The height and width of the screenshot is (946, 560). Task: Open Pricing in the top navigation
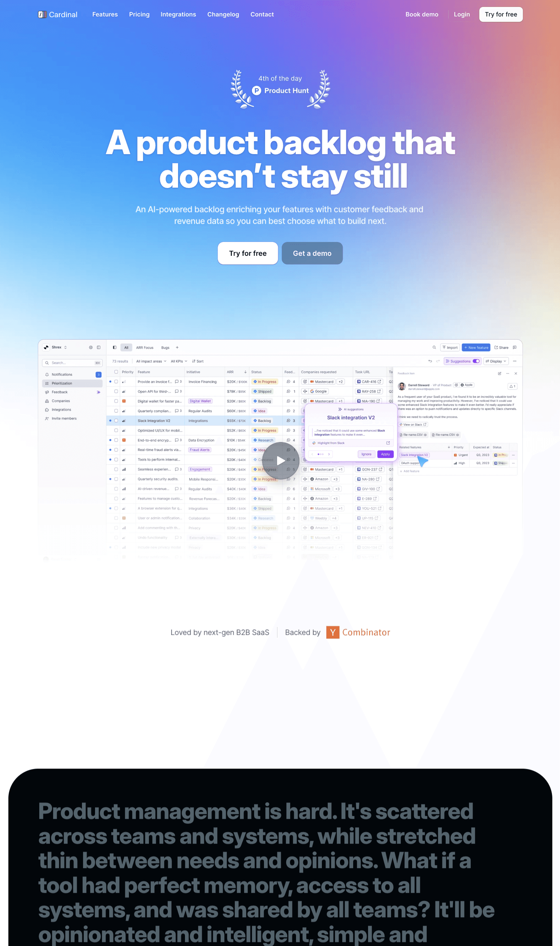pyautogui.click(x=139, y=14)
